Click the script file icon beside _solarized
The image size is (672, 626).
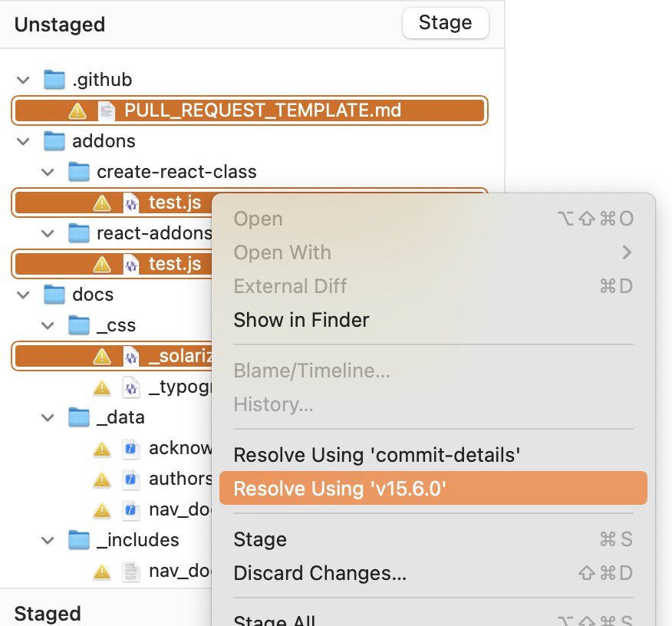tap(130, 355)
